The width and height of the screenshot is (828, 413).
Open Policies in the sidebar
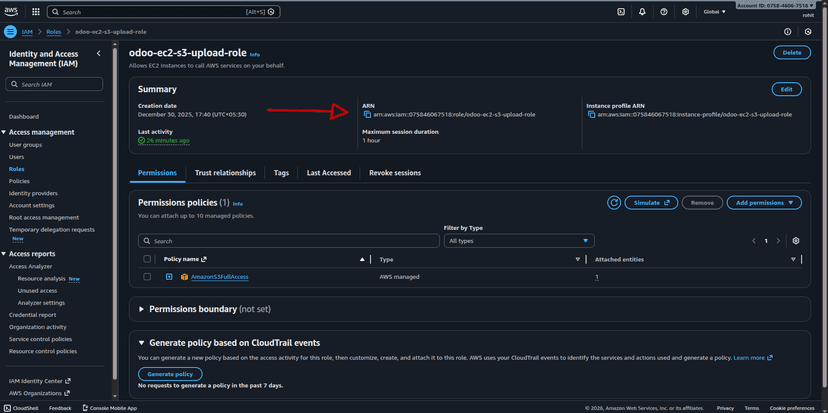click(x=20, y=181)
